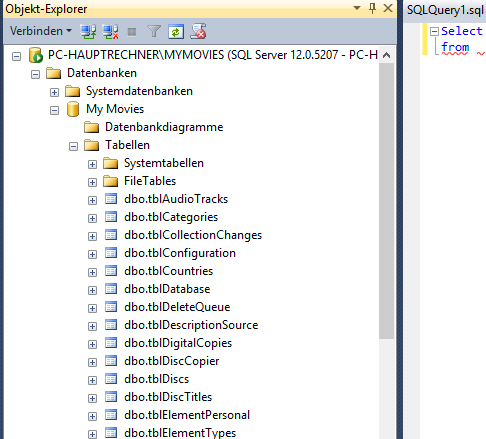Expand the dbo.tblDeleteQueue table
Screen dimensions: 486x439
[92, 308]
